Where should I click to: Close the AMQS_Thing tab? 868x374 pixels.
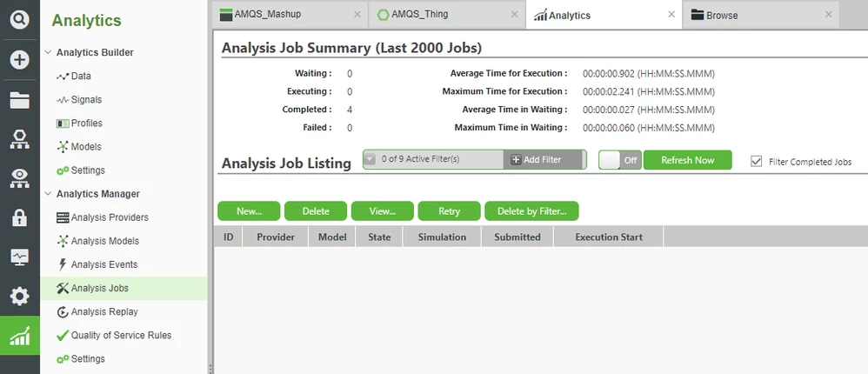pyautogui.click(x=514, y=15)
